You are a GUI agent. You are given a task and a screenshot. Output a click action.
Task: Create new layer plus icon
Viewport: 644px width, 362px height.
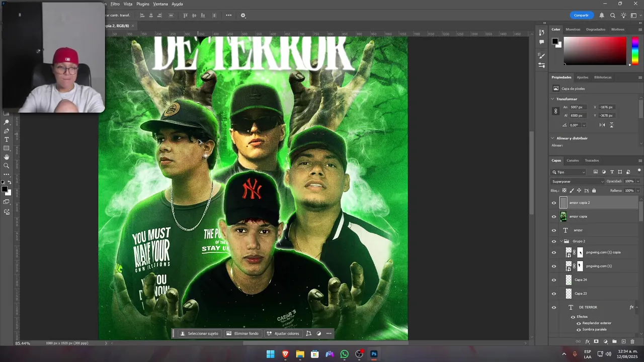[623, 342]
